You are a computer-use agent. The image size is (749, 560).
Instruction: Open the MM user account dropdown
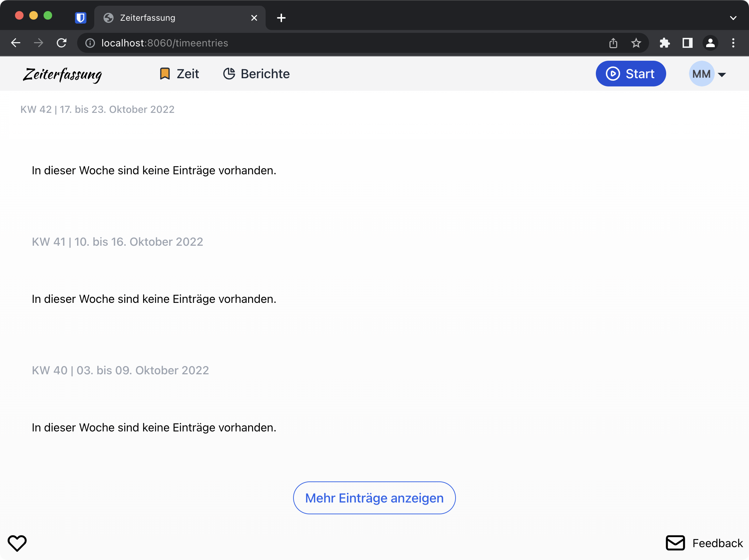(708, 74)
